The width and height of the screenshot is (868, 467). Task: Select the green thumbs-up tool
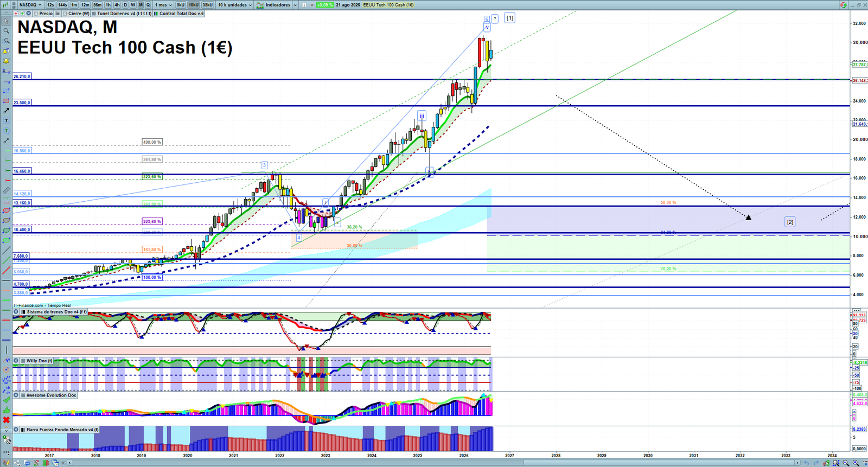[x=6, y=410]
